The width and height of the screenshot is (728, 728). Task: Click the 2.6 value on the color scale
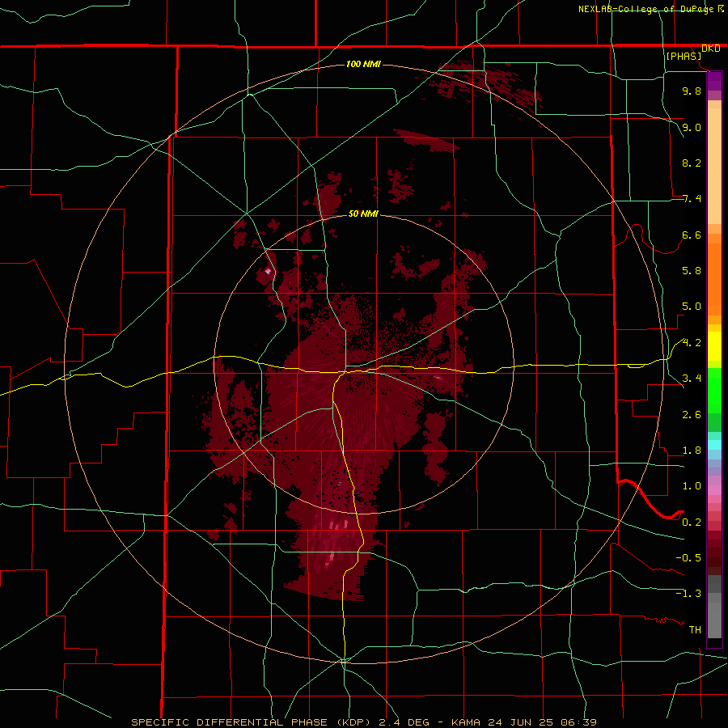[692, 415]
